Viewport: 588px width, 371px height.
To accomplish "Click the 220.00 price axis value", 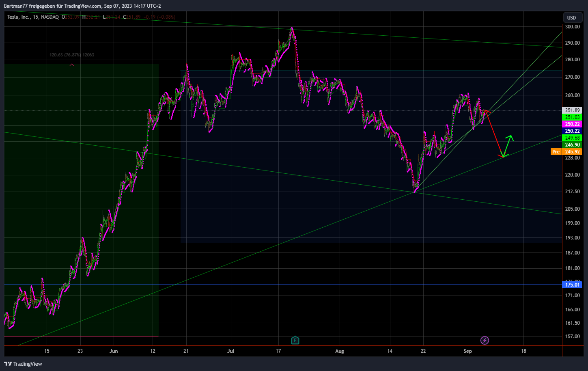I will [x=573, y=175].
